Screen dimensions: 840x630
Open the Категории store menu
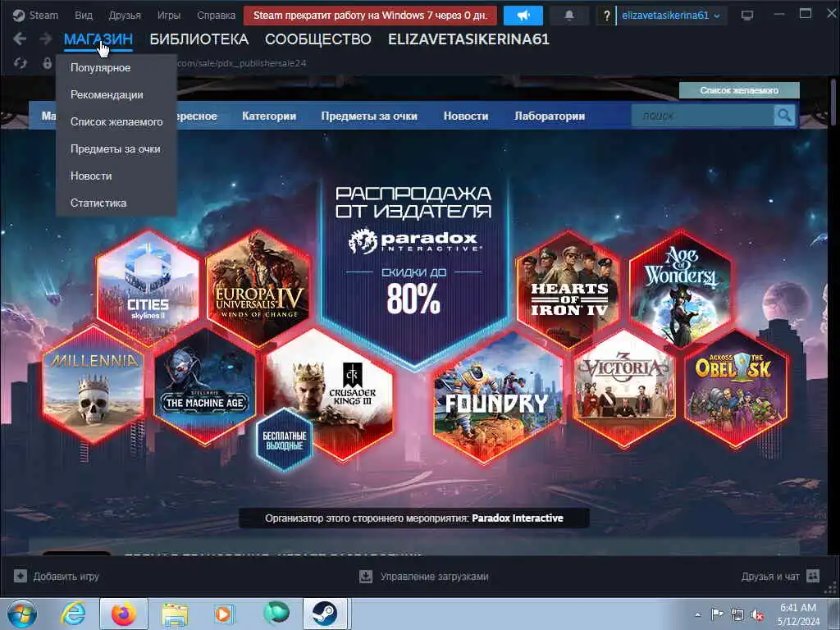pyautogui.click(x=269, y=116)
